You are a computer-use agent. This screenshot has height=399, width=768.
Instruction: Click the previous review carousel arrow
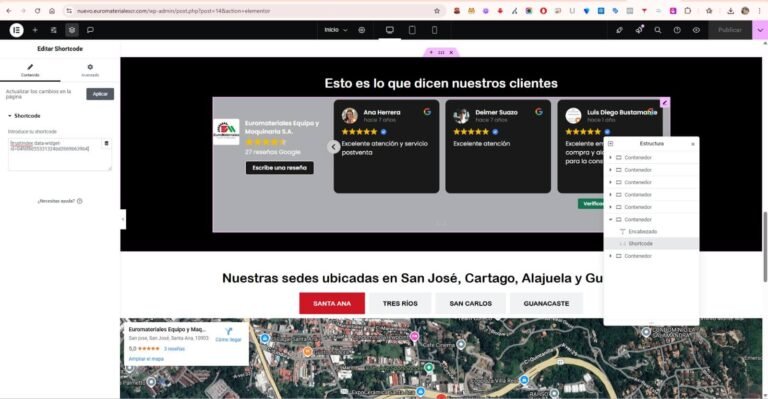pyautogui.click(x=334, y=147)
